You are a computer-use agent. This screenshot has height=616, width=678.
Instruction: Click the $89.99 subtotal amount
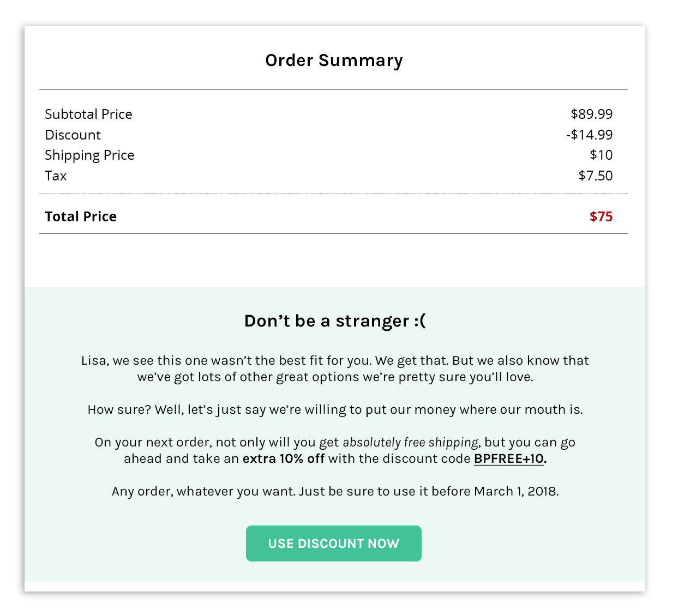point(592,114)
